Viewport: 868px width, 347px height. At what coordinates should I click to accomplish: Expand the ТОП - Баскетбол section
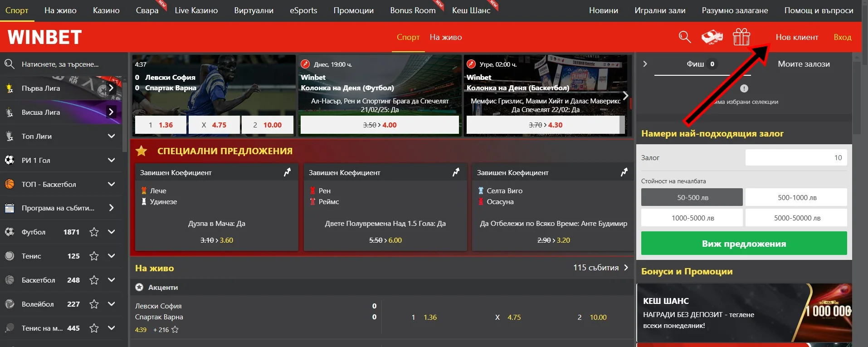tap(111, 184)
